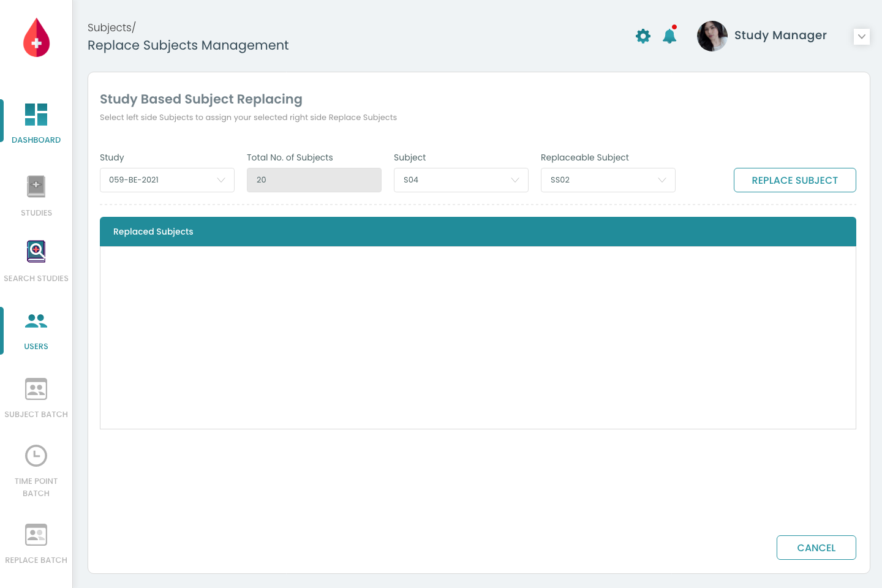Expand the Study Manager account dropdown arrow
Screen dimensions: 882x588
coord(862,36)
